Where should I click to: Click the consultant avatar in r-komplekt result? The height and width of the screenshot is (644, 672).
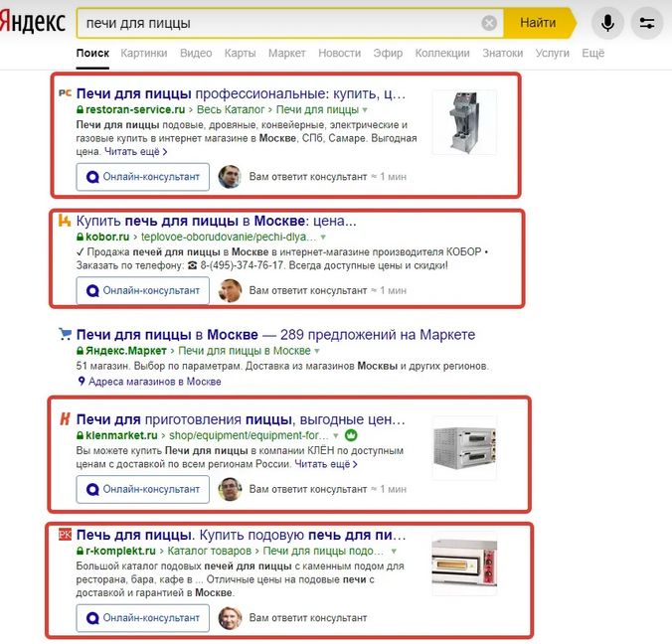(x=230, y=618)
